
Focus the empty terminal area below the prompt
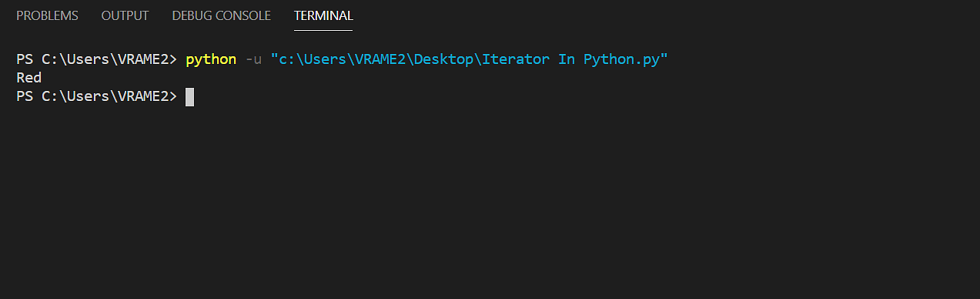(490, 200)
